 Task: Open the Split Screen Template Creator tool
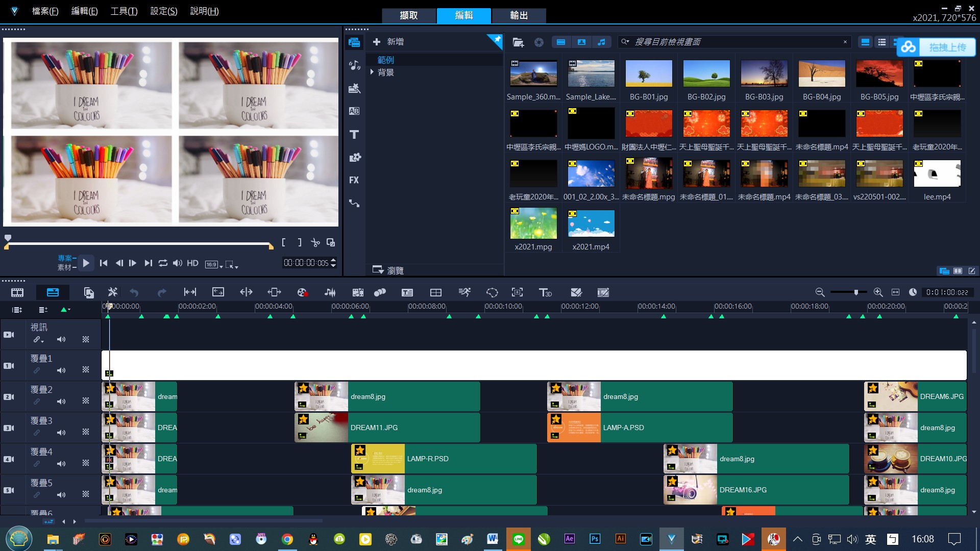click(436, 292)
